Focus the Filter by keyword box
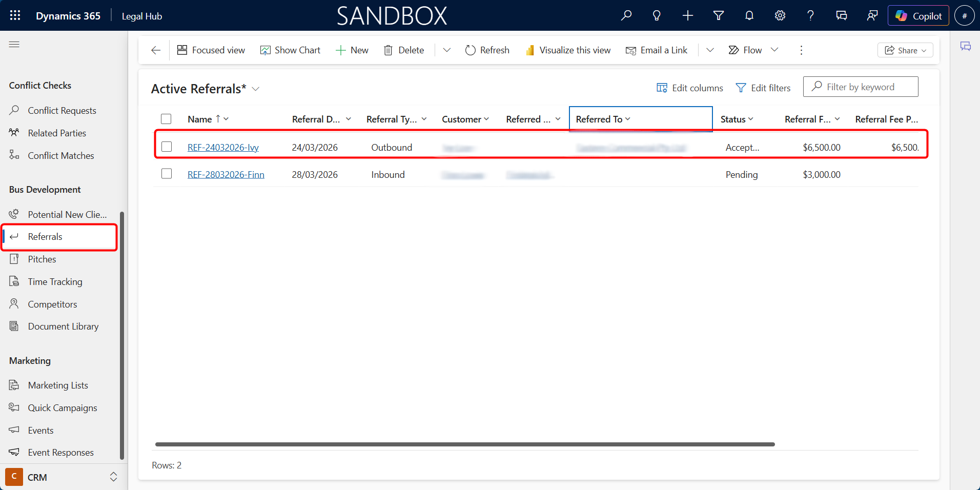980x490 pixels. 861,87
